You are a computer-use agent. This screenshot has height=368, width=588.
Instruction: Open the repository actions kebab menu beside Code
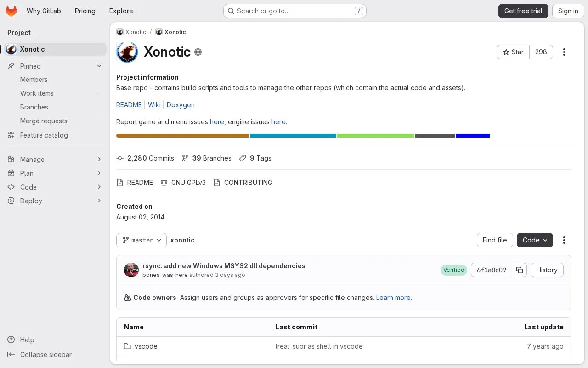click(x=564, y=240)
